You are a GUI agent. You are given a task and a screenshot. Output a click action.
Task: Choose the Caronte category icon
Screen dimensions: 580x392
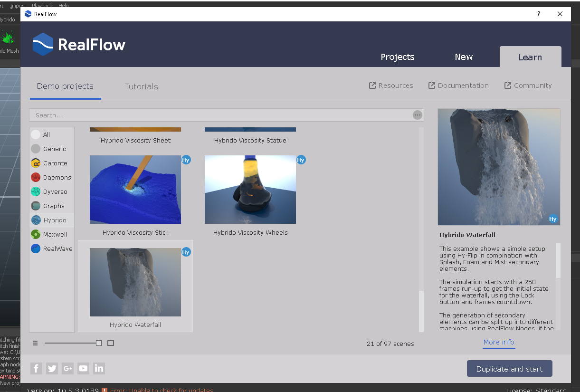[36, 163]
